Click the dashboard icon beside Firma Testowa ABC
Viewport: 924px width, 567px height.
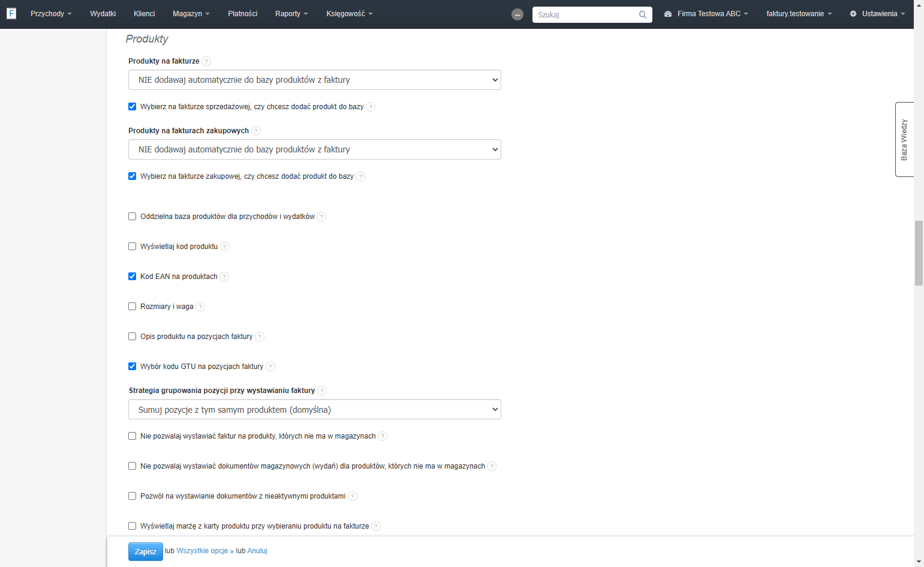[668, 14]
